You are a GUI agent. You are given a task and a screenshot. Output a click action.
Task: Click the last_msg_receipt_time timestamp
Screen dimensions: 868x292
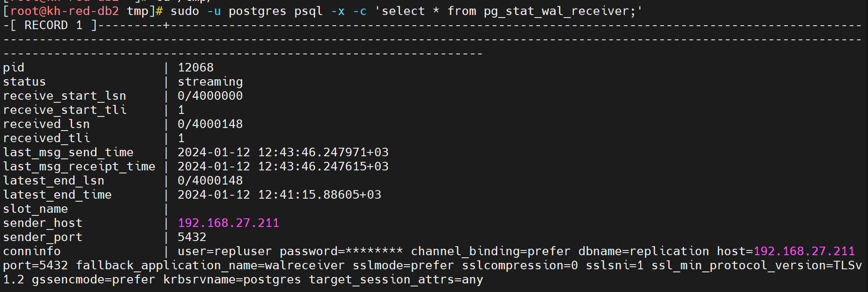click(x=283, y=167)
